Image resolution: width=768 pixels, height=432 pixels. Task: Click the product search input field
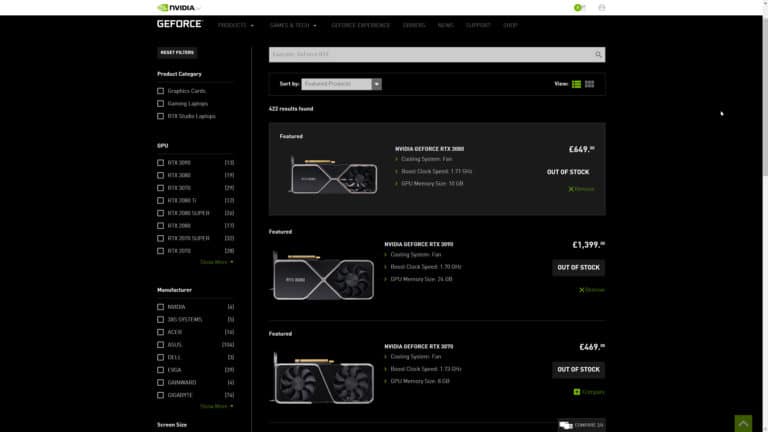click(430, 55)
